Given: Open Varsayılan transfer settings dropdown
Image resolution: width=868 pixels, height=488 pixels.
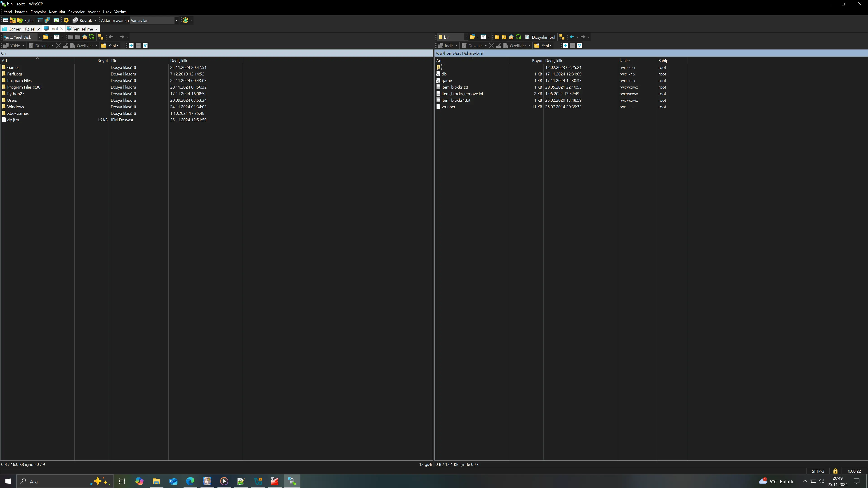Looking at the screenshot, I should [x=176, y=21].
